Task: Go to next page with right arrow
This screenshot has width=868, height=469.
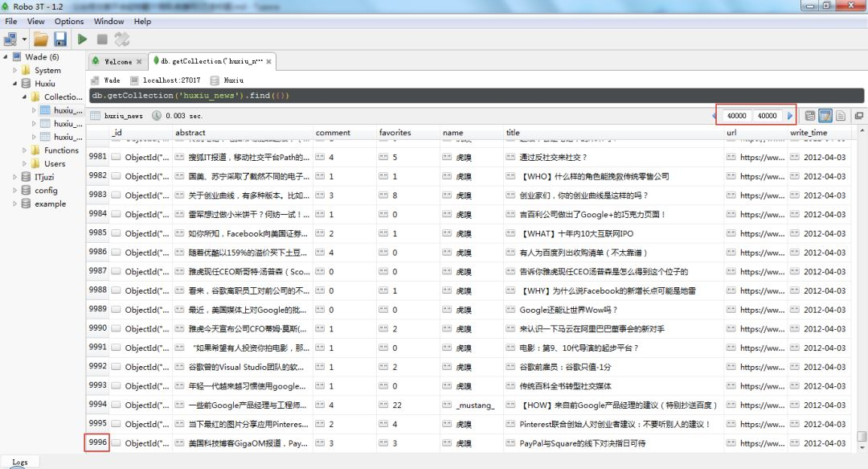Action: pyautogui.click(x=790, y=116)
